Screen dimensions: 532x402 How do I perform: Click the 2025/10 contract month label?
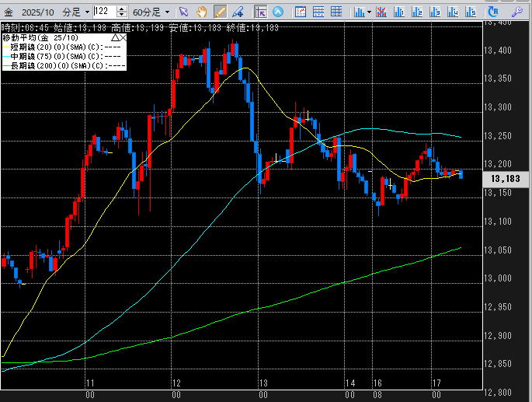(37, 12)
